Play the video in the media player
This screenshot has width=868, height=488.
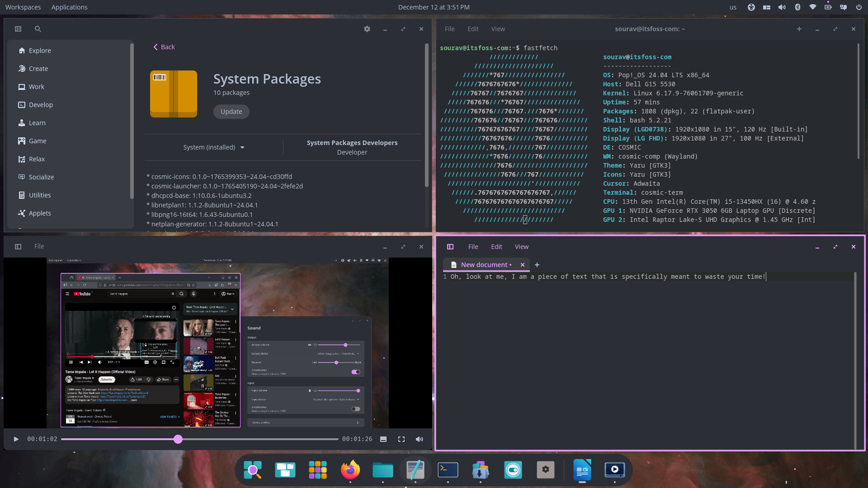16,439
